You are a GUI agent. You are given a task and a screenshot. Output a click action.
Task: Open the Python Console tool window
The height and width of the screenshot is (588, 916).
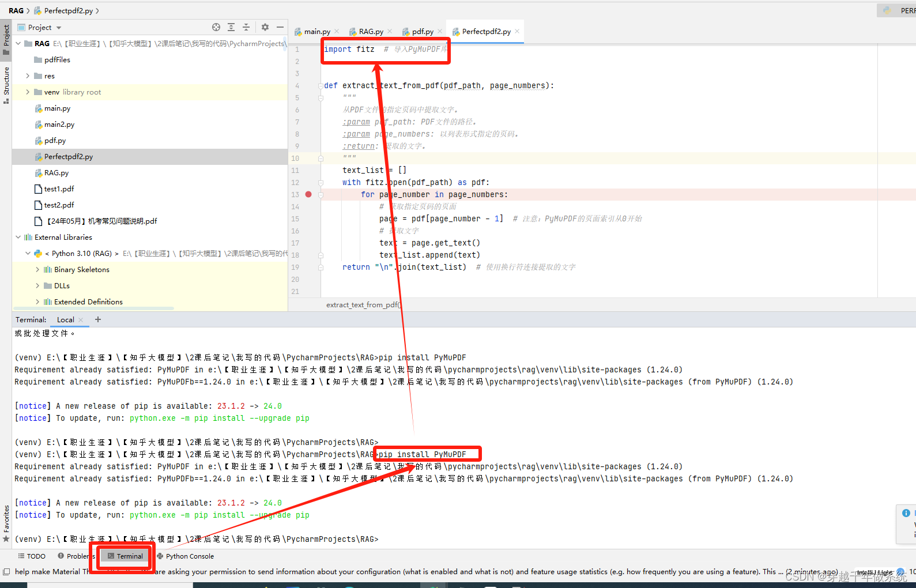(x=185, y=556)
